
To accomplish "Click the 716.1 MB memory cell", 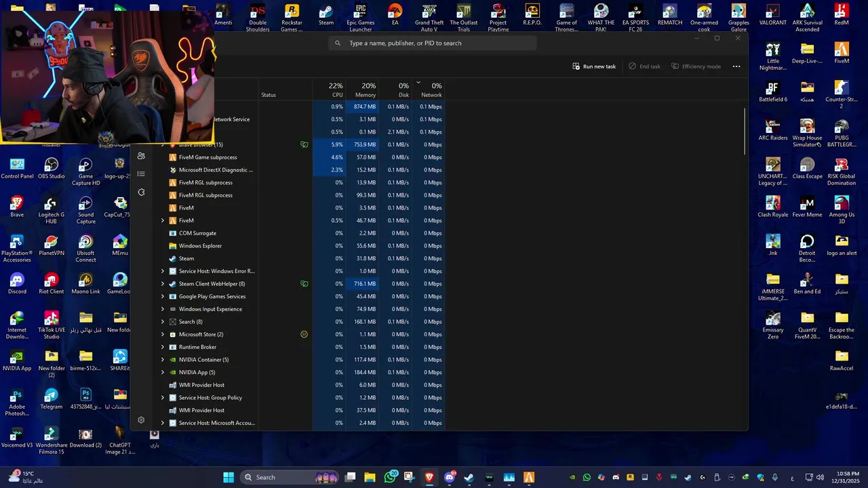I will click(362, 284).
